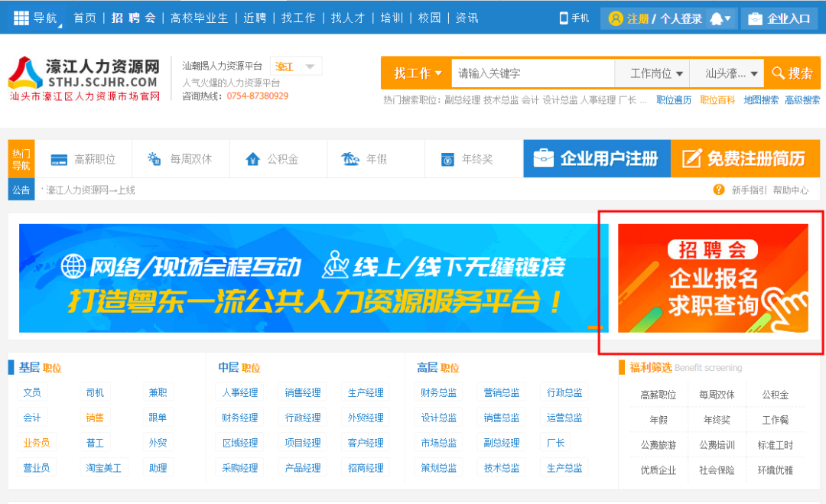
Task: Open the 找工作 search type dropdown
Action: click(x=417, y=73)
